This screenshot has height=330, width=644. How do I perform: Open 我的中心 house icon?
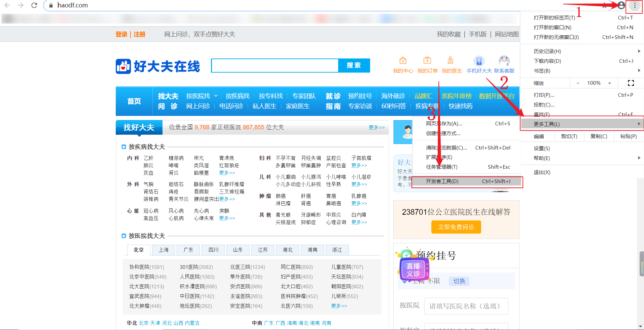click(403, 60)
